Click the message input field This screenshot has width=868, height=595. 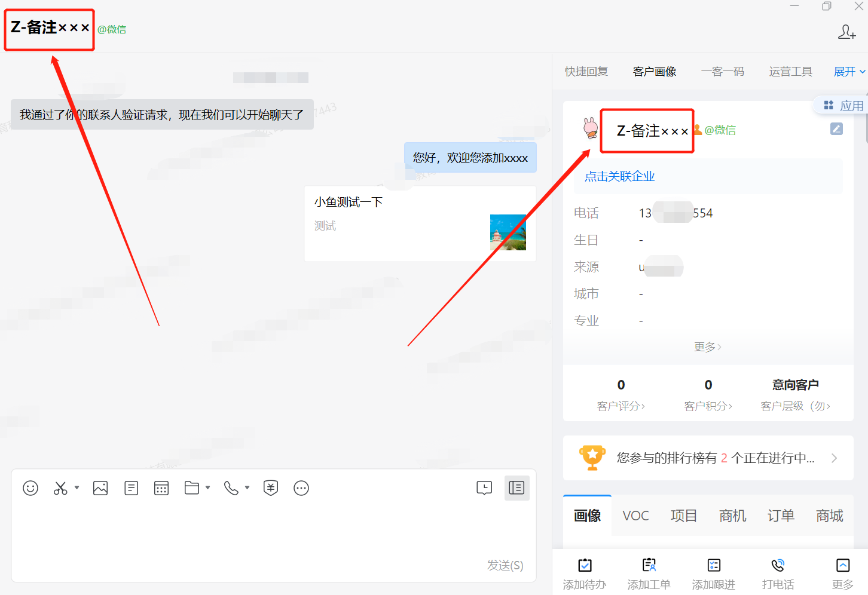269,526
